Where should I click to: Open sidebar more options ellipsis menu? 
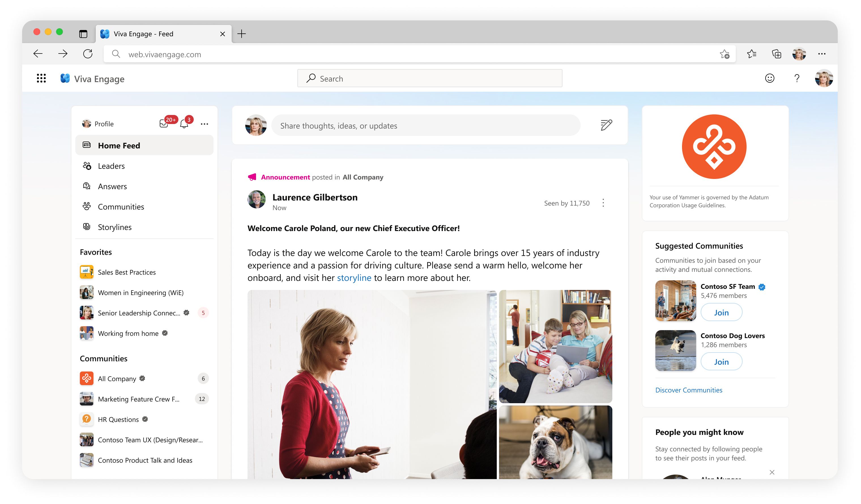[x=204, y=124]
